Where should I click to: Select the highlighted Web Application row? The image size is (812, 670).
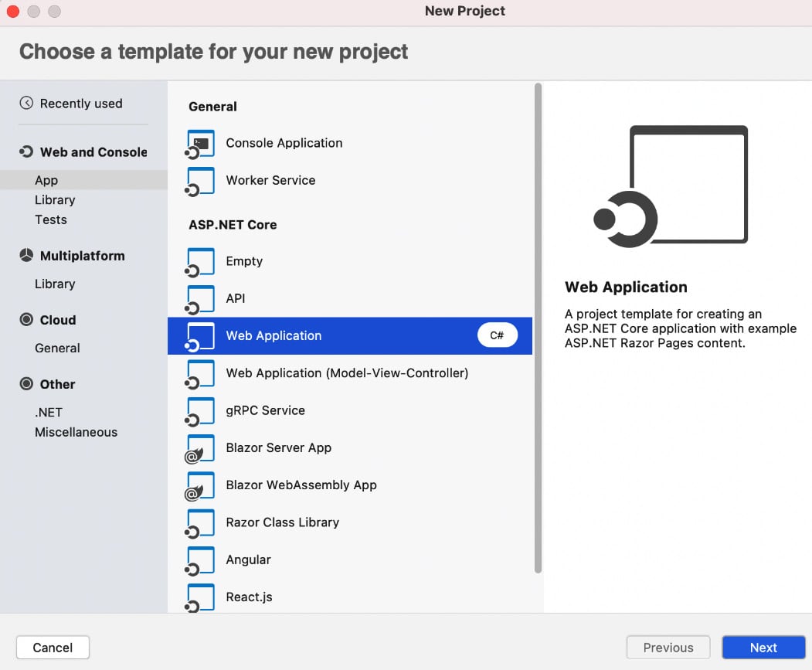pos(350,336)
